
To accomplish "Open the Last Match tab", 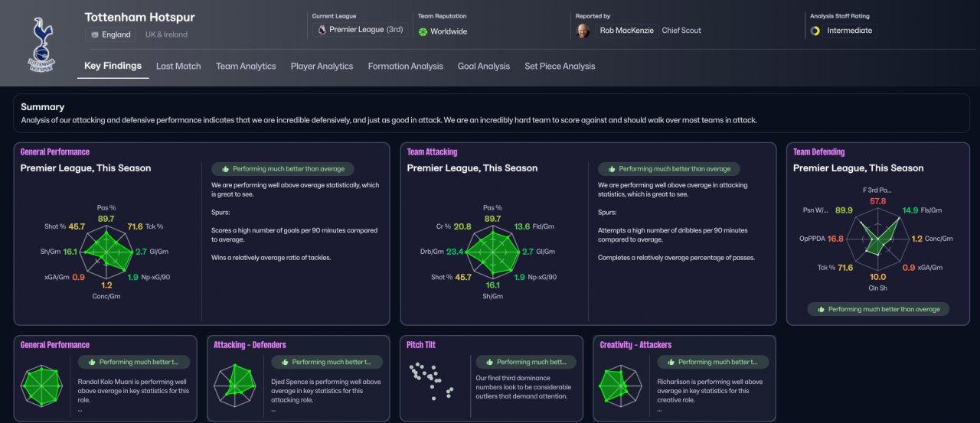I will (178, 67).
